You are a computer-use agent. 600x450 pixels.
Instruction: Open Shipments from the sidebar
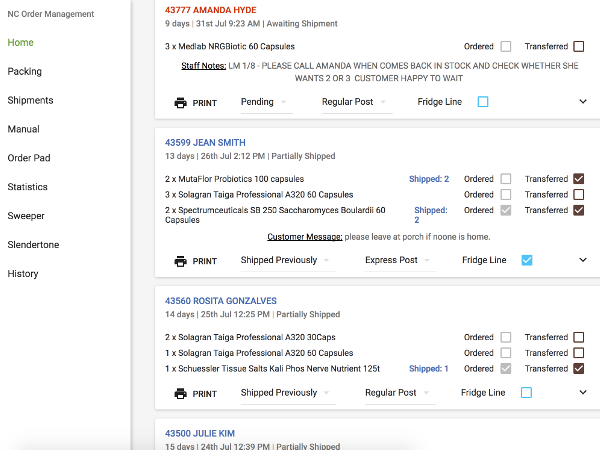(30, 100)
